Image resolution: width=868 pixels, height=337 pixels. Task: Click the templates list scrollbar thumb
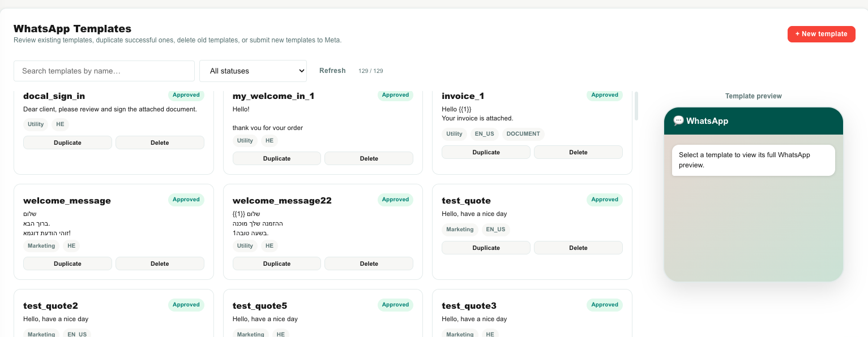(x=636, y=106)
